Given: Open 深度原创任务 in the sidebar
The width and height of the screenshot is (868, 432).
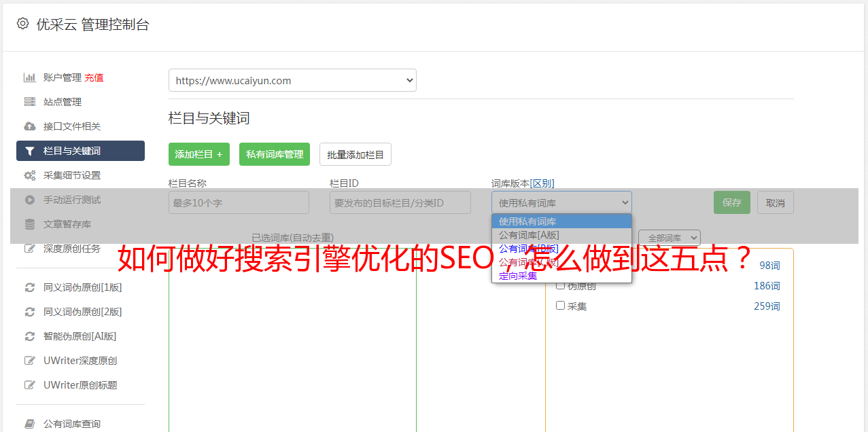Looking at the screenshot, I should point(72,249).
